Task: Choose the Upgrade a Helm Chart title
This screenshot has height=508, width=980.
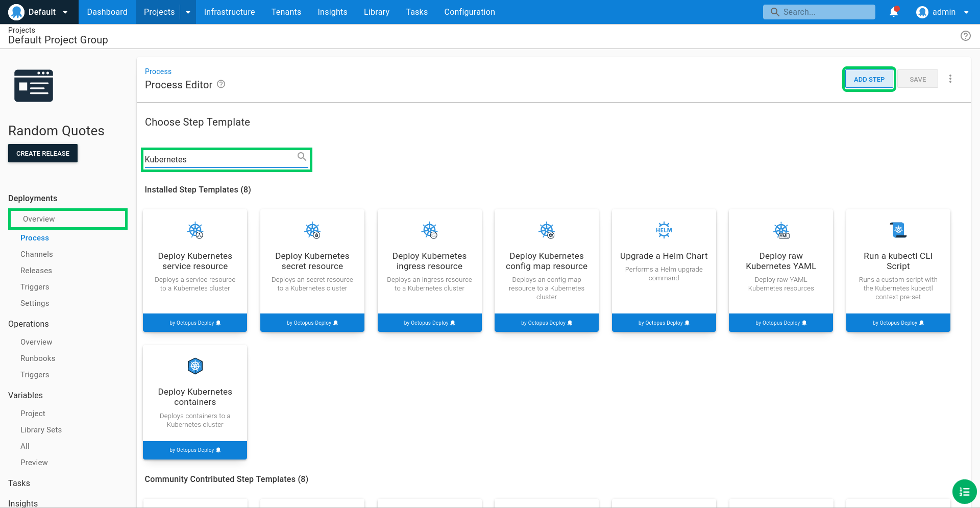Action: (x=664, y=256)
